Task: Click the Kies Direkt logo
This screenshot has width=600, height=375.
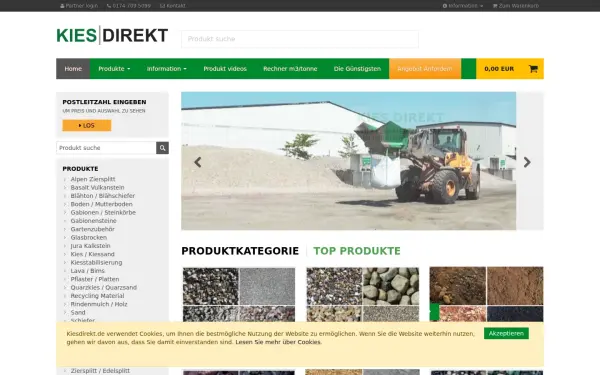Action: pos(112,35)
